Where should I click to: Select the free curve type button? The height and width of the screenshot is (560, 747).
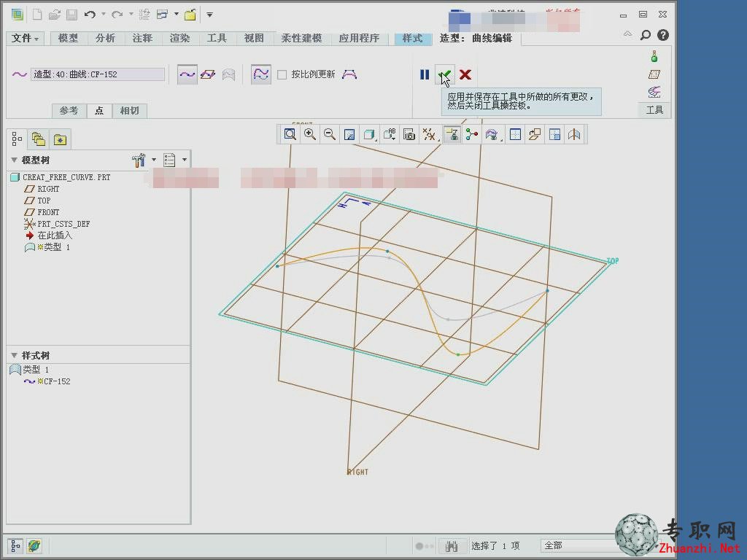click(187, 74)
